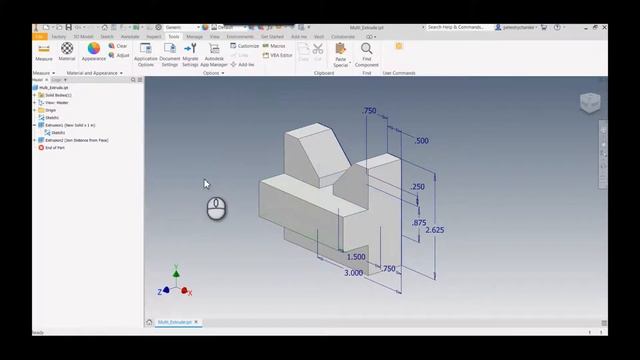Viewport: 640px width, 360px height.
Task: Click the shopping cart icon in title bar
Action: pyautogui.click(x=544, y=27)
